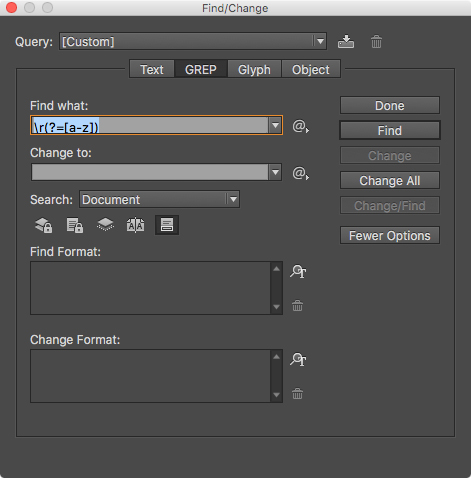471x478 pixels.
Task: Toggle Include Master Pages option
Action: [x=135, y=225]
